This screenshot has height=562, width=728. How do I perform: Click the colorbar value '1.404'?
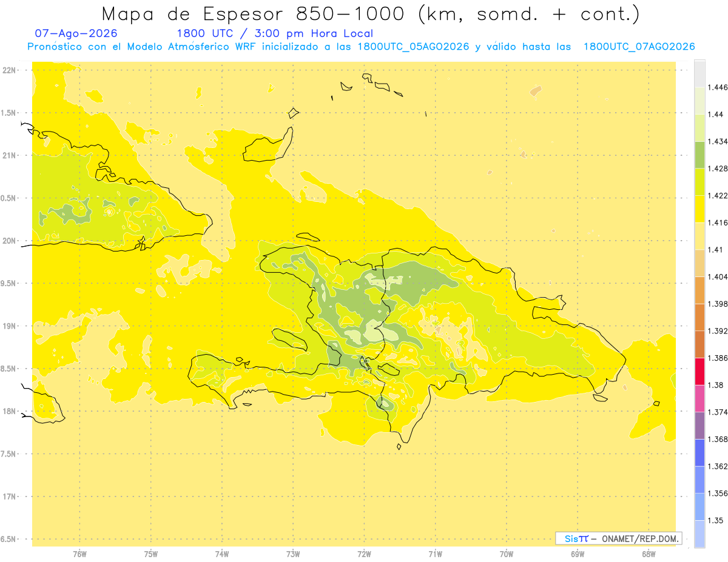718,277
